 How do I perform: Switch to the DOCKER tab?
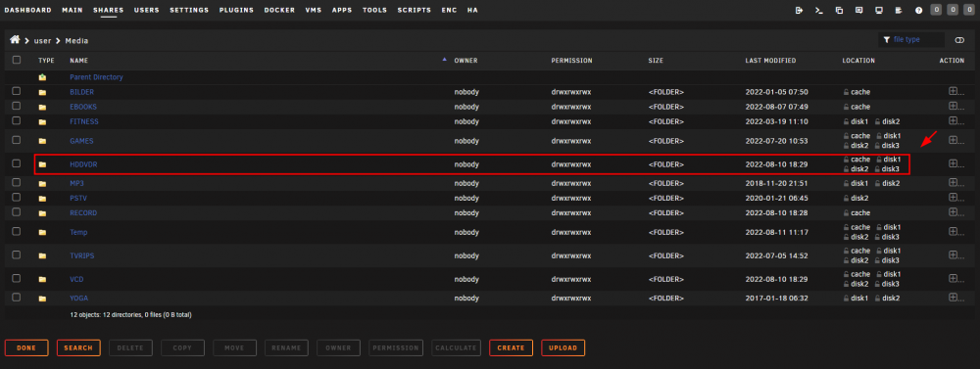(279, 11)
